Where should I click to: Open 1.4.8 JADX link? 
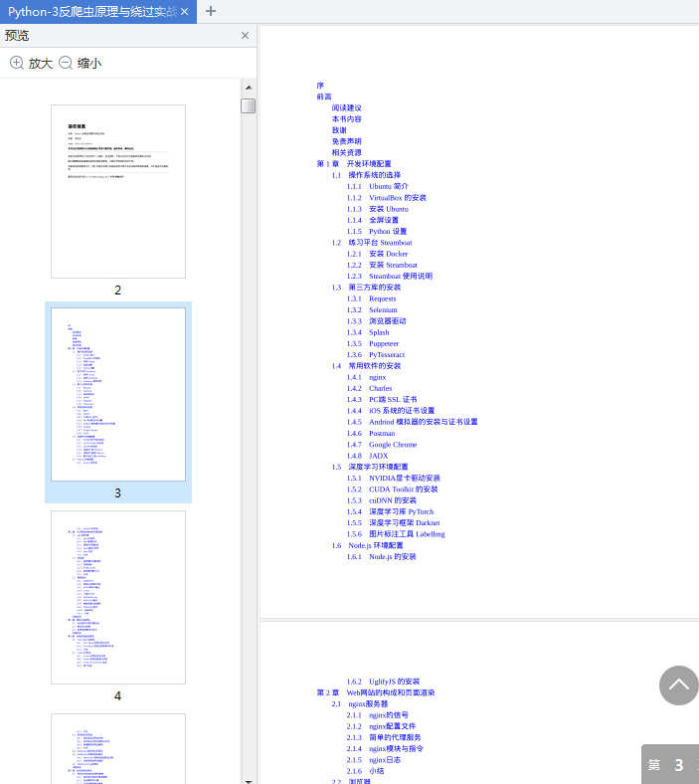point(368,456)
